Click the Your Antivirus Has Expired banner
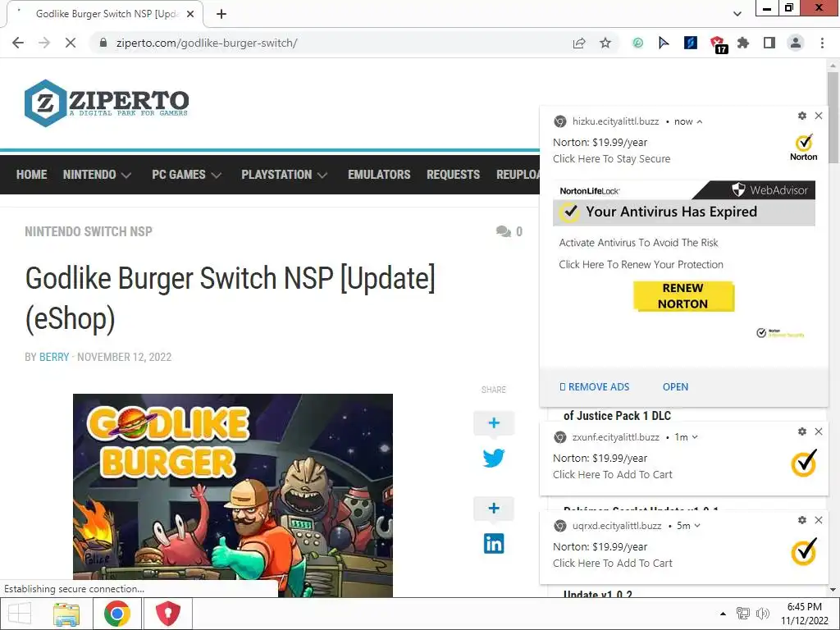The width and height of the screenshot is (840, 630). point(684,212)
